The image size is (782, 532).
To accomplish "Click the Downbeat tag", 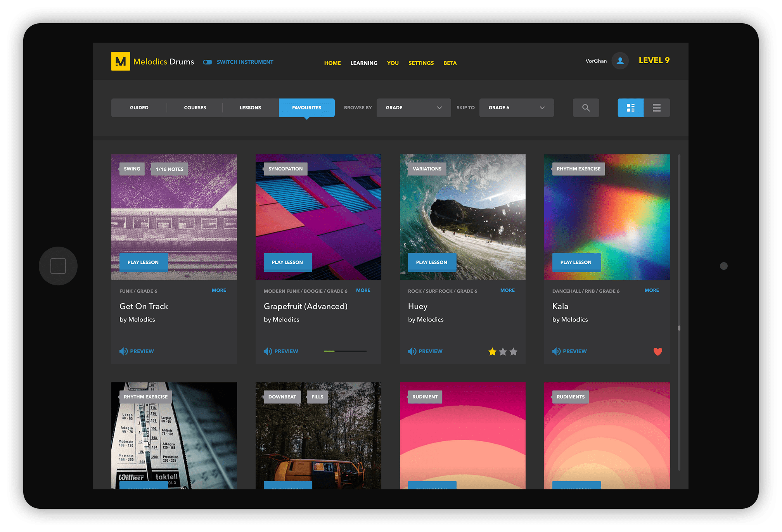I will [x=282, y=397].
